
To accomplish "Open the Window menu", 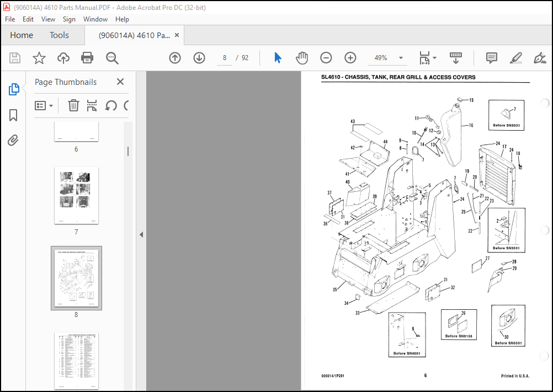I will pos(95,19).
